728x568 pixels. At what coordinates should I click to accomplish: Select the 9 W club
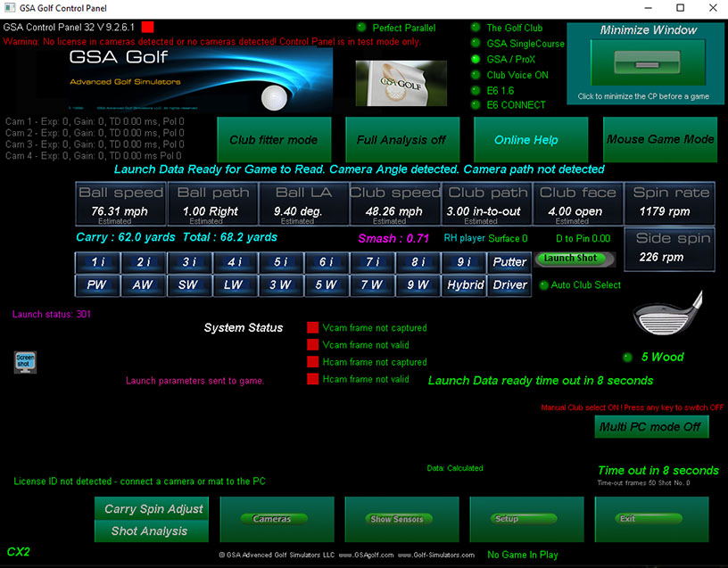[x=418, y=285]
